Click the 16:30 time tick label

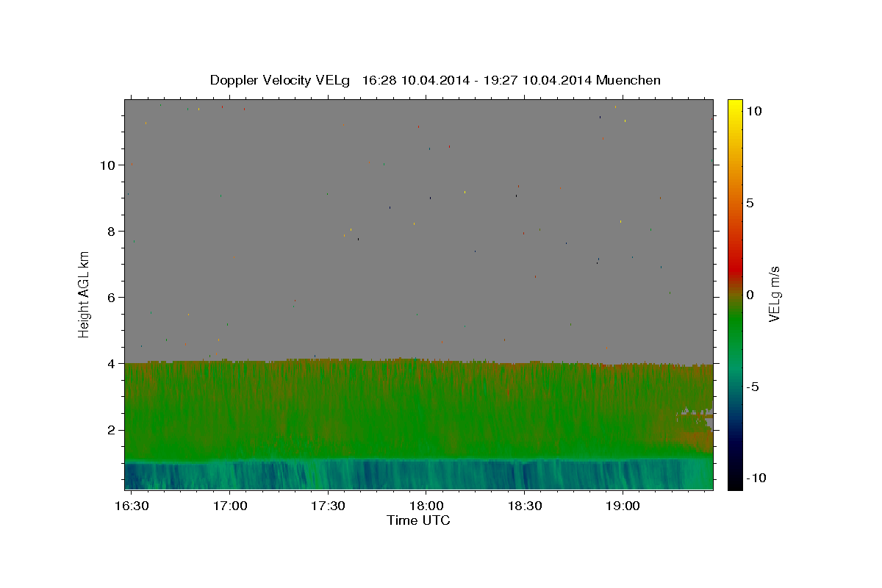click(x=132, y=506)
